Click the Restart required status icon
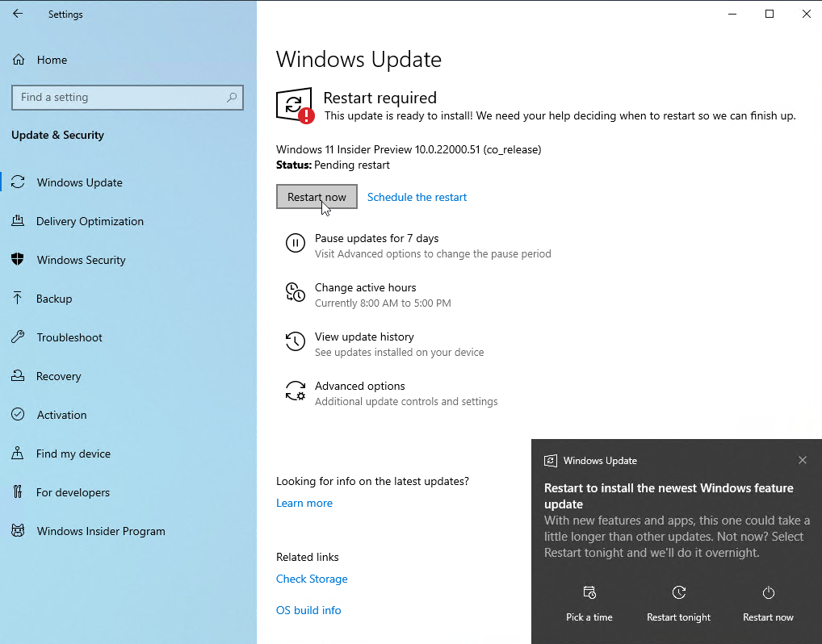 [x=296, y=106]
